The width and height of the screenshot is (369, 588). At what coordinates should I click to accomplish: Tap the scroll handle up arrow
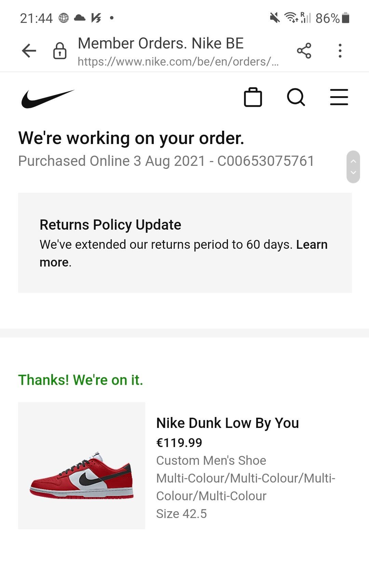353,161
